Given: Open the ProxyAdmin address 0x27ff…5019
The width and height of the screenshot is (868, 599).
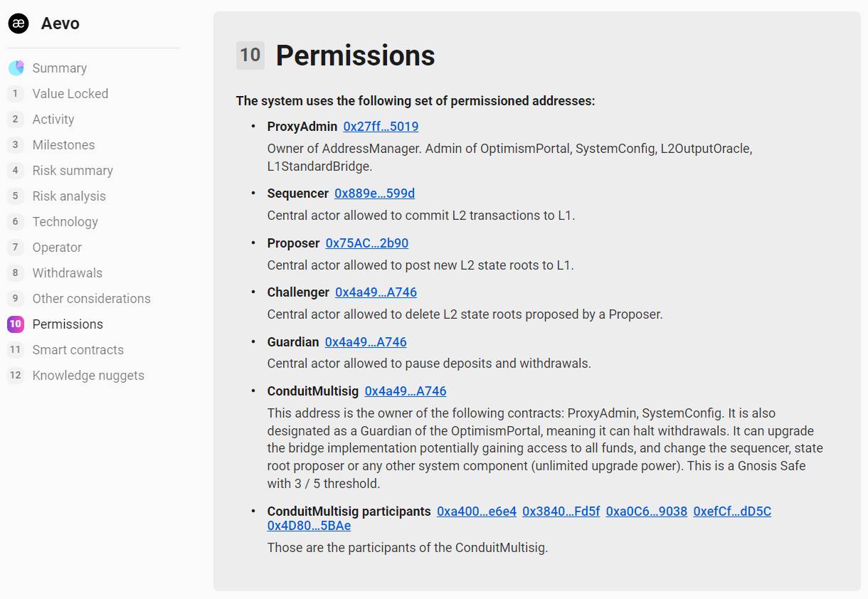Looking at the screenshot, I should 381,127.
